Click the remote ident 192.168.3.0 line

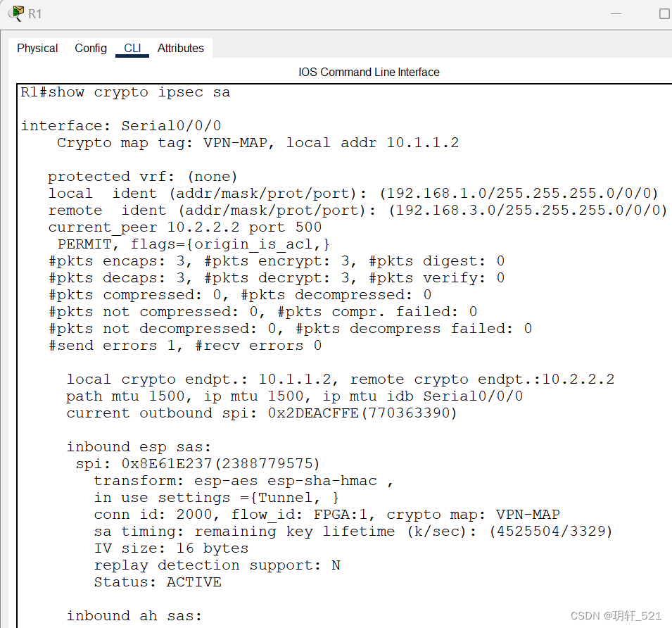click(x=357, y=210)
